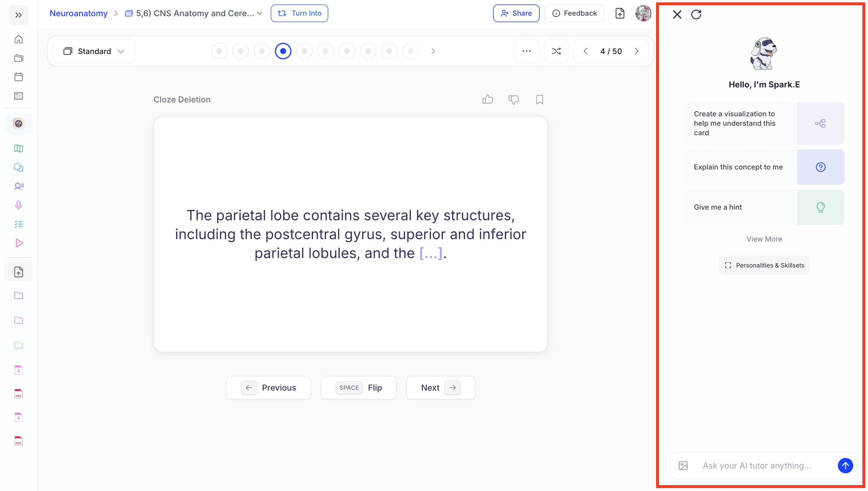The width and height of the screenshot is (868, 491).
Task: Click the thumbs down icon
Action: click(x=513, y=99)
